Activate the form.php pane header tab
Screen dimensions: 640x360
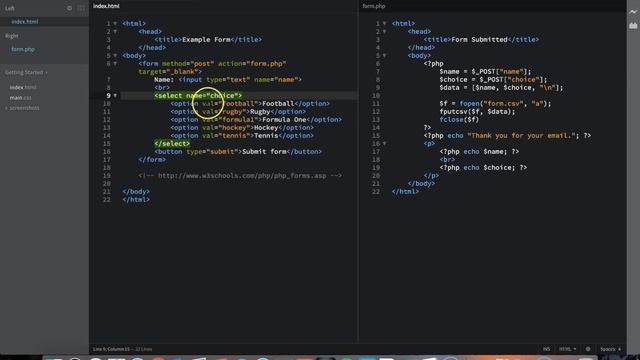coord(374,6)
